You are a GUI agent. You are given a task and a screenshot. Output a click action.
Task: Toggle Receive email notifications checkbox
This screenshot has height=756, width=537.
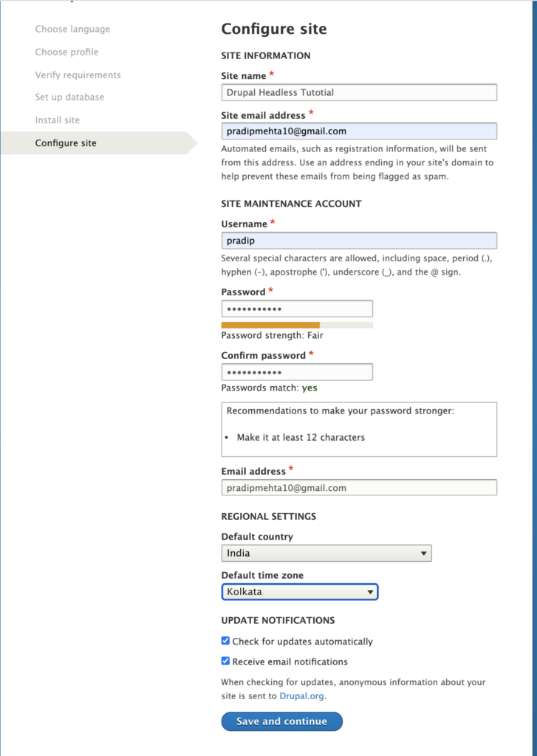click(225, 661)
